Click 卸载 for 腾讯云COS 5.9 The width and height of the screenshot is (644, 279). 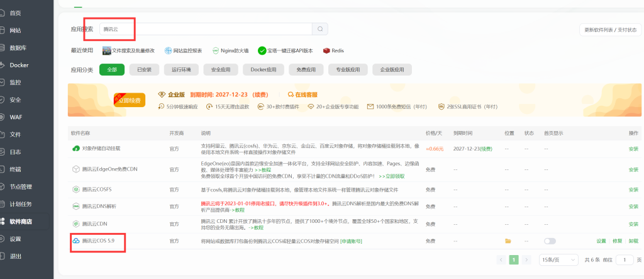(633, 241)
